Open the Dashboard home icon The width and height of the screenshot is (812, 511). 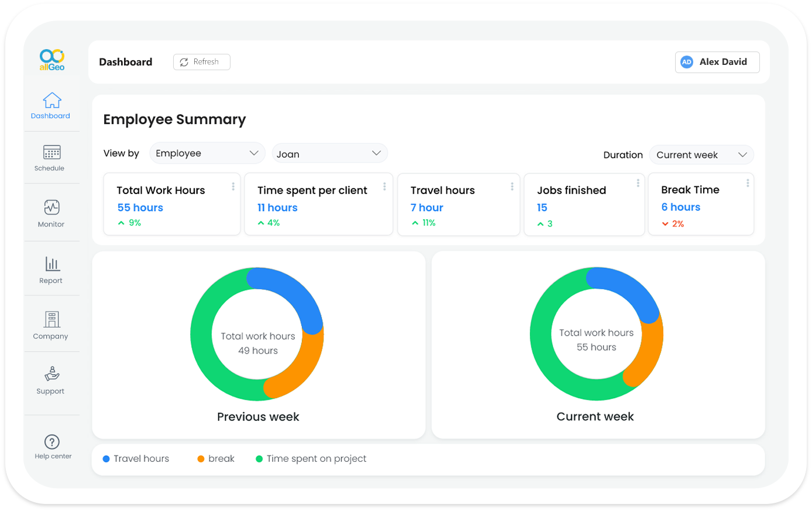click(x=52, y=101)
